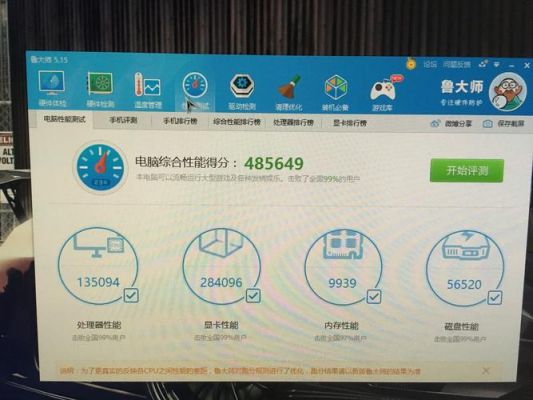The image size is (533, 400).
Task: Click the graphics cube icon above 284096
Action: 221,244
